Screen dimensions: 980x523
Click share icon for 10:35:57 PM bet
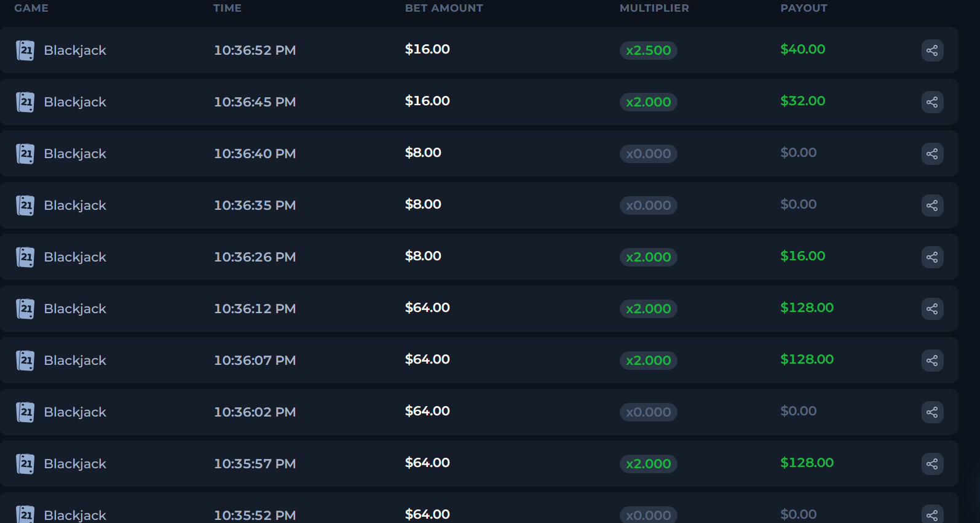click(x=932, y=464)
